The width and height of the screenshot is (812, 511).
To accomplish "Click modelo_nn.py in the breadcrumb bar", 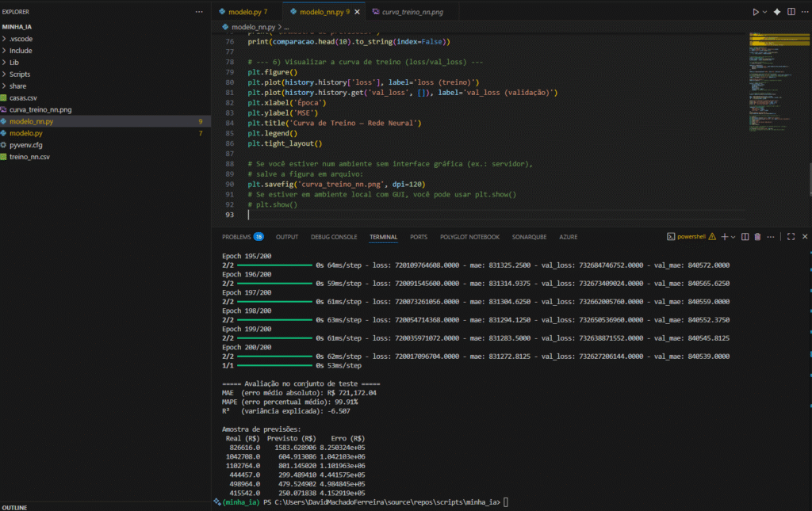I will click(253, 26).
